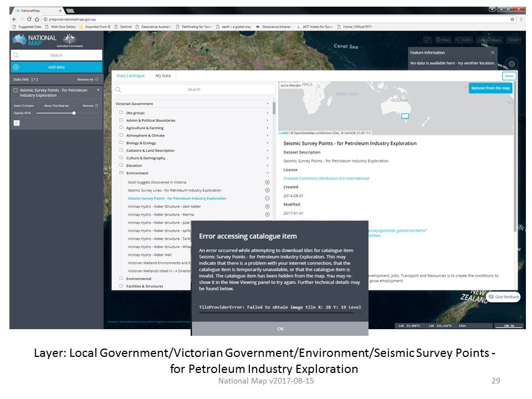Click Remove from the map button
Viewport: 532px width, 399px height.
[x=490, y=88]
